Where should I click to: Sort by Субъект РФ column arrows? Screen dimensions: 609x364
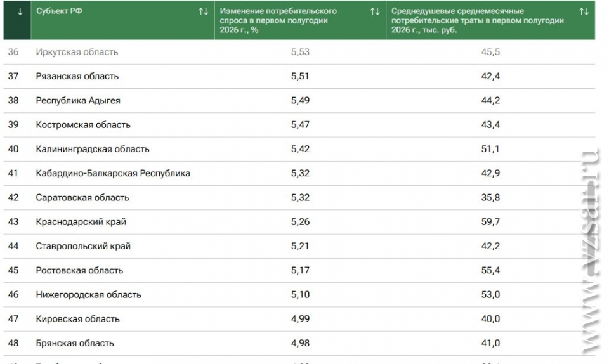tap(204, 11)
